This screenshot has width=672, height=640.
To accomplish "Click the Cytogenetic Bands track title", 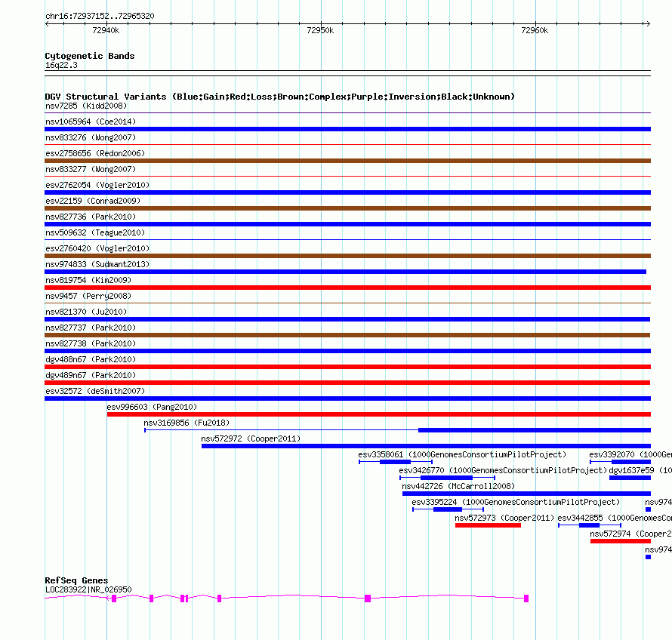I will tap(90, 56).
